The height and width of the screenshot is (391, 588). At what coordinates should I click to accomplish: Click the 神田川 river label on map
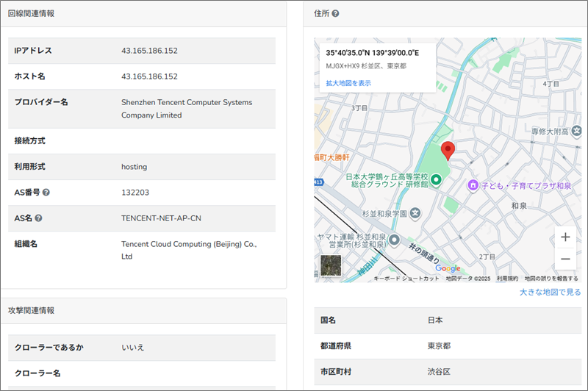pos(367,266)
